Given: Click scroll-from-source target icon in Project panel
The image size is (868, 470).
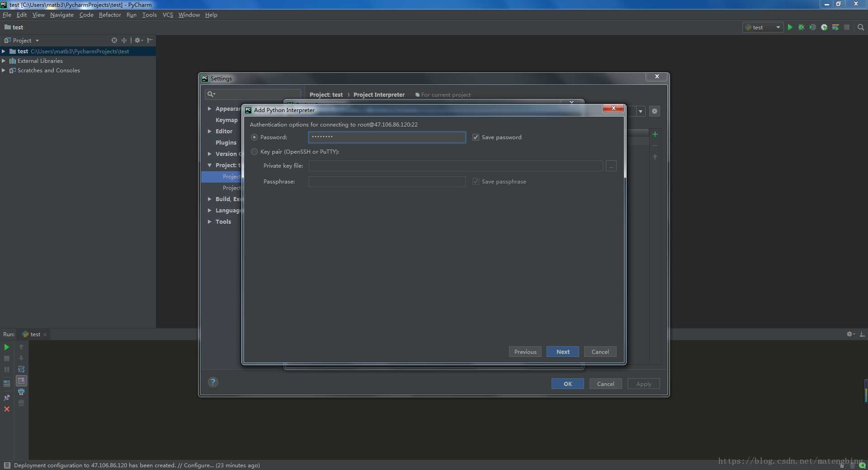Looking at the screenshot, I should [114, 40].
